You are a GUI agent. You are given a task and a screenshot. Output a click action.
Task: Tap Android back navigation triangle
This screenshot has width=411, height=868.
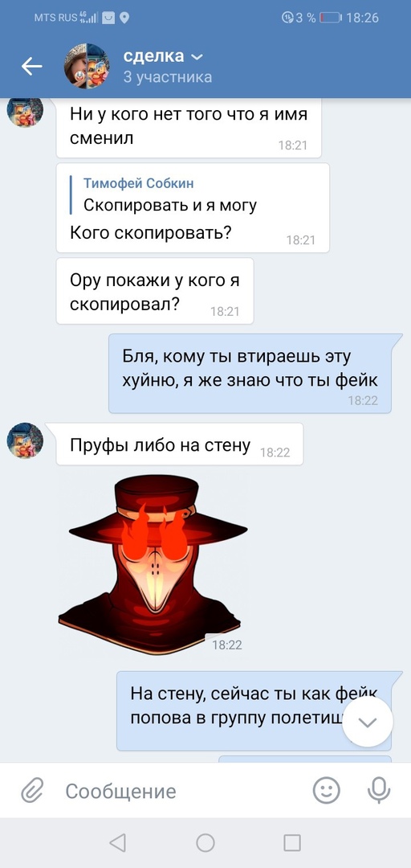tap(117, 842)
